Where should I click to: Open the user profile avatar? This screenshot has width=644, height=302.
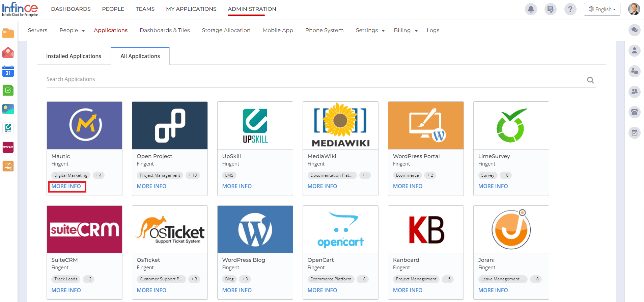(x=634, y=9)
